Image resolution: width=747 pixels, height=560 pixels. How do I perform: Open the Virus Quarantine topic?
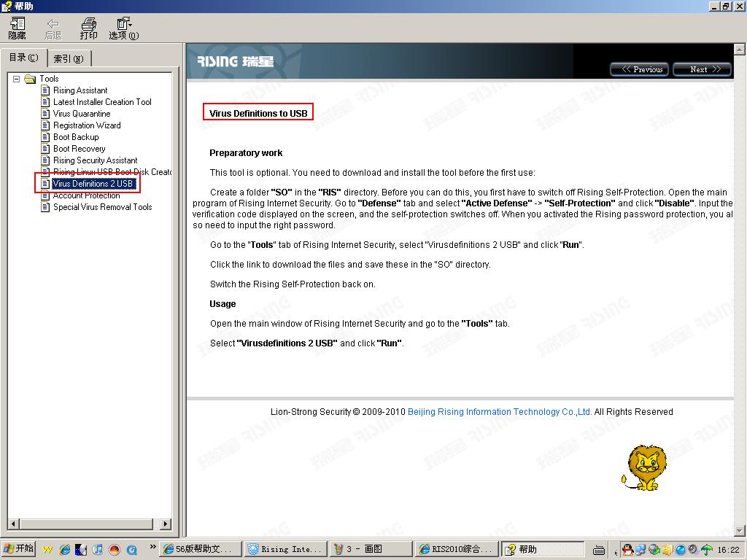(82, 114)
